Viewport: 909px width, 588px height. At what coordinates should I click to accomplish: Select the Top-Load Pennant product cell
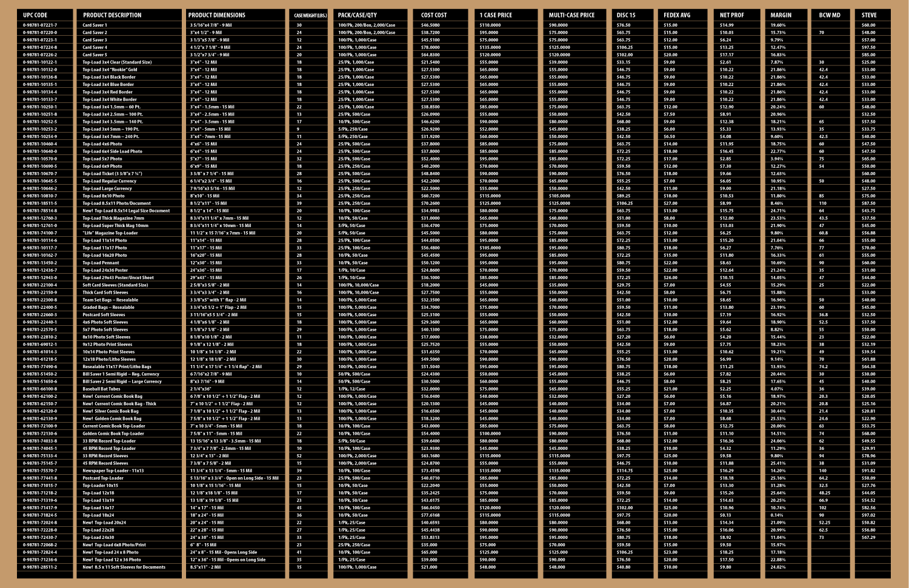(101, 263)
